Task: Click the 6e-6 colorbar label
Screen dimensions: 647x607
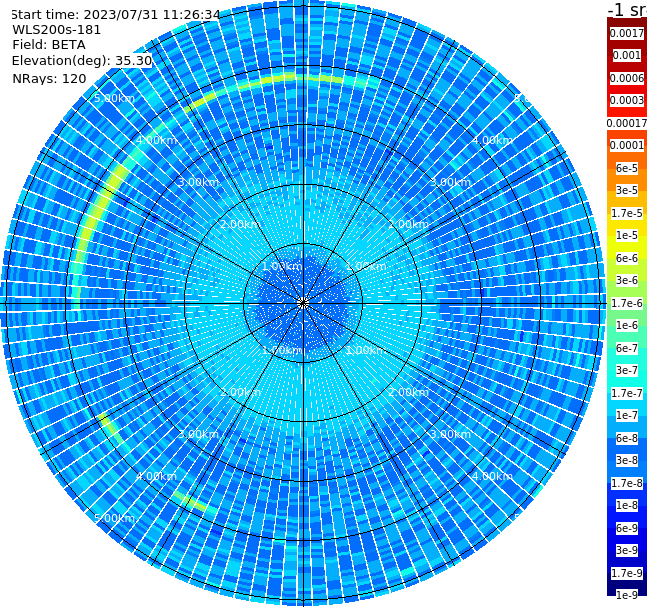Action: (x=627, y=258)
